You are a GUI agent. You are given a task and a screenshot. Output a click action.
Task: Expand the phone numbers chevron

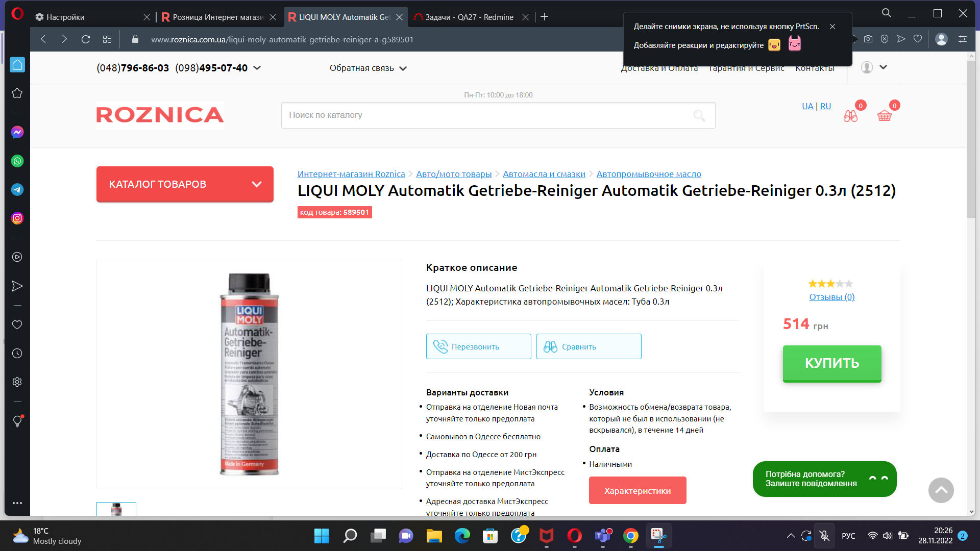[257, 68]
